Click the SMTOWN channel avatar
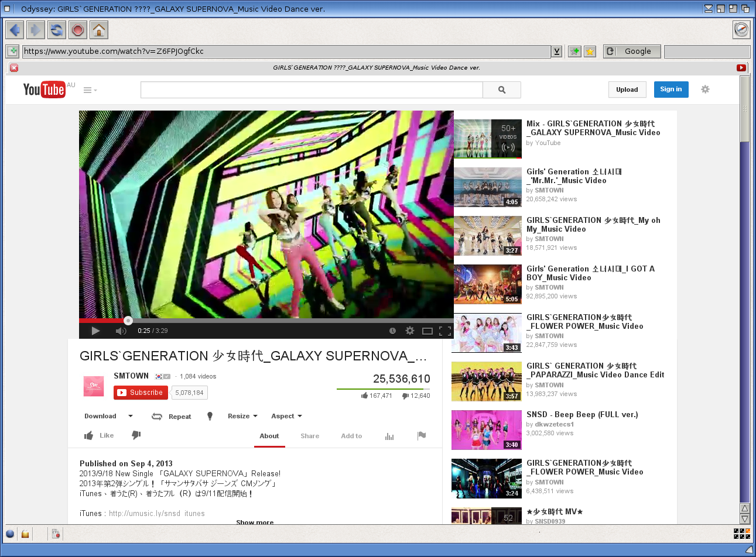756x557 pixels. [x=94, y=386]
